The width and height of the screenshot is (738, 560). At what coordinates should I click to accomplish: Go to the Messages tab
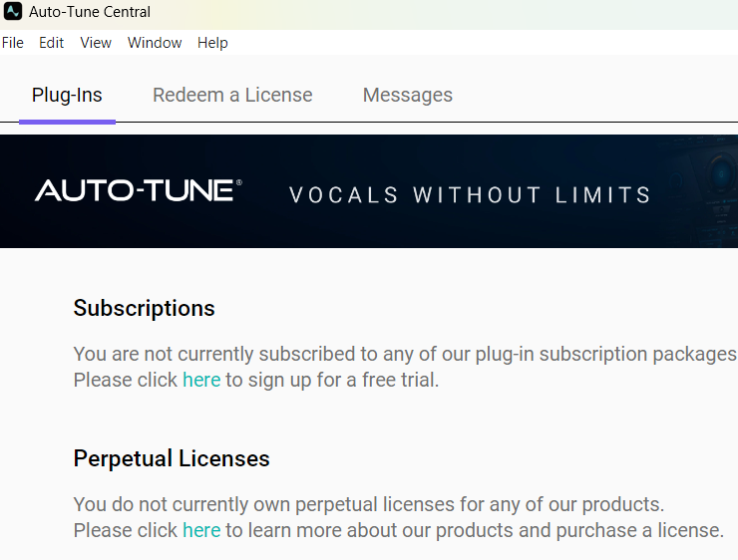coord(407,96)
